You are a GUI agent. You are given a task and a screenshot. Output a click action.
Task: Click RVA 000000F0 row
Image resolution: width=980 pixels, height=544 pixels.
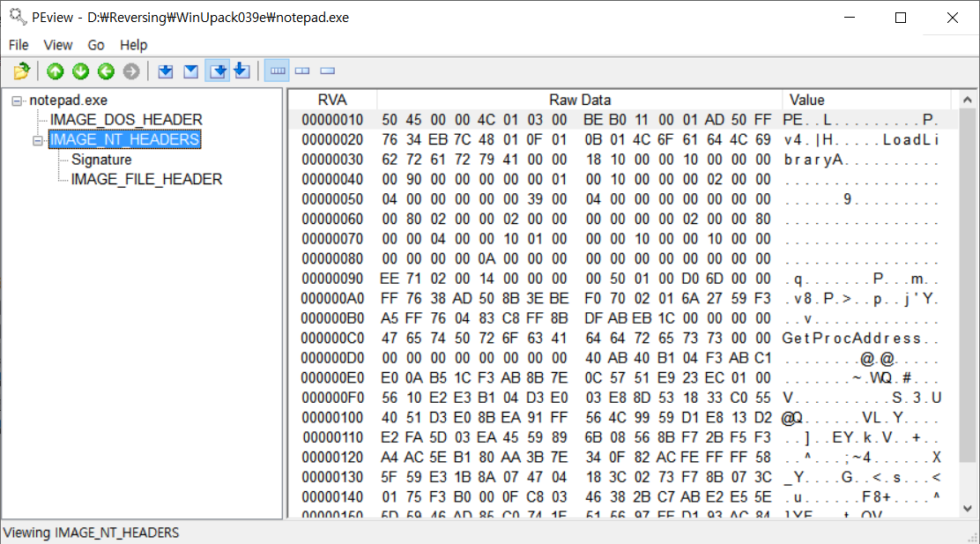click(x=622, y=398)
